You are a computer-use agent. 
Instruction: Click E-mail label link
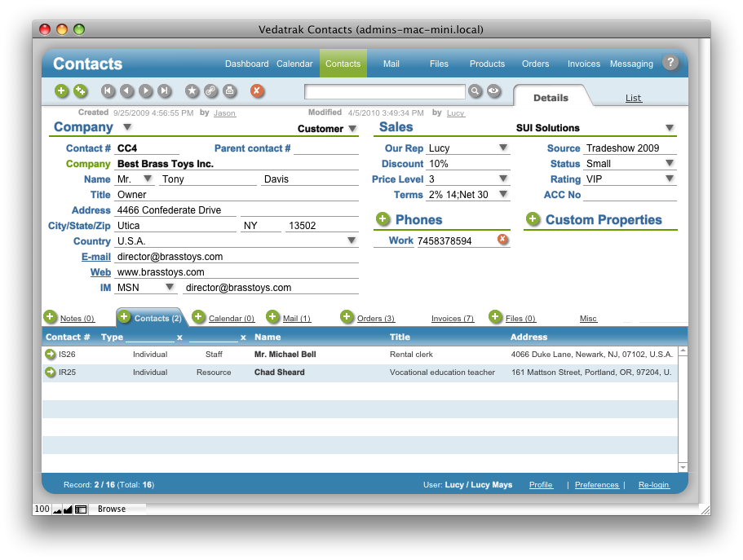click(95, 256)
